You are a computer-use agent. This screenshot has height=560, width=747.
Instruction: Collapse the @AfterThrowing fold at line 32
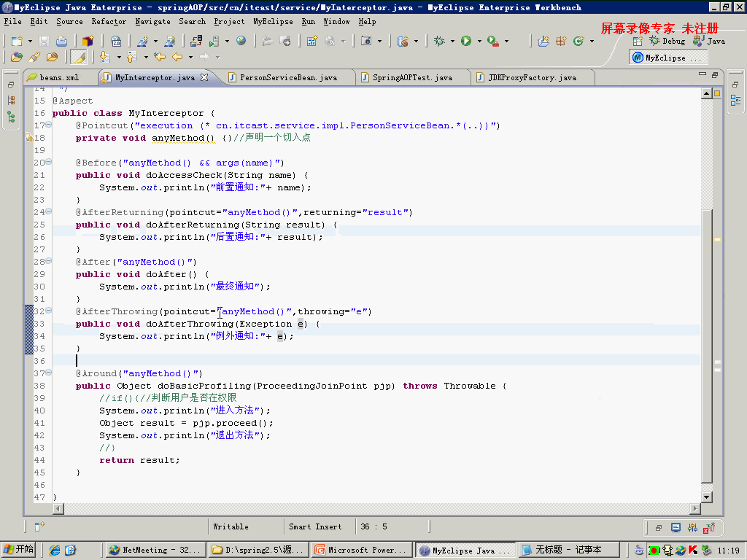(49, 311)
